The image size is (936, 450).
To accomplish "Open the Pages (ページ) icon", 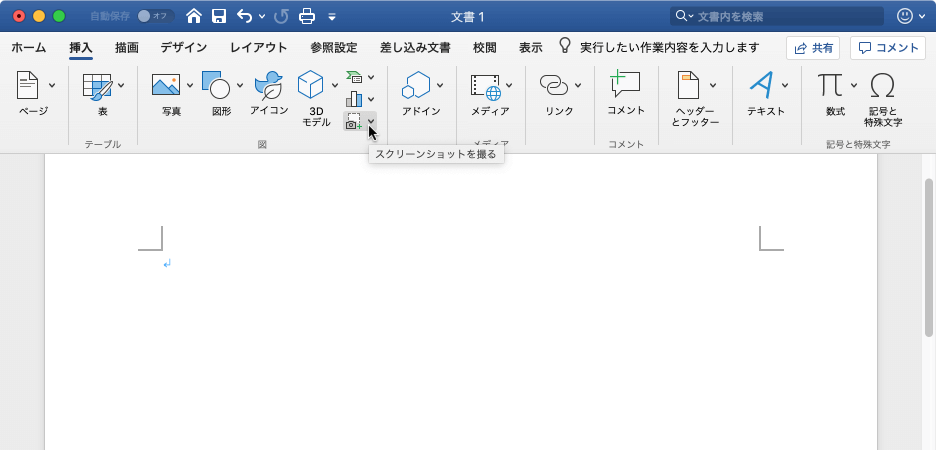I will coord(27,85).
